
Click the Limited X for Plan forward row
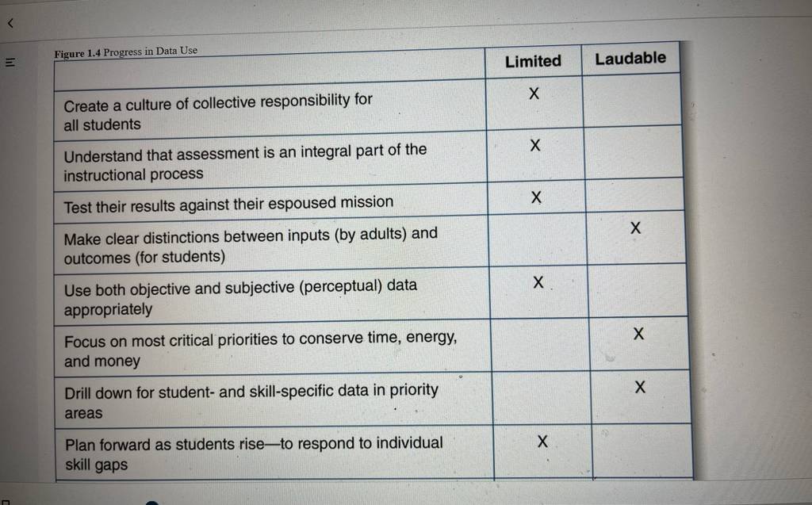coord(542,441)
